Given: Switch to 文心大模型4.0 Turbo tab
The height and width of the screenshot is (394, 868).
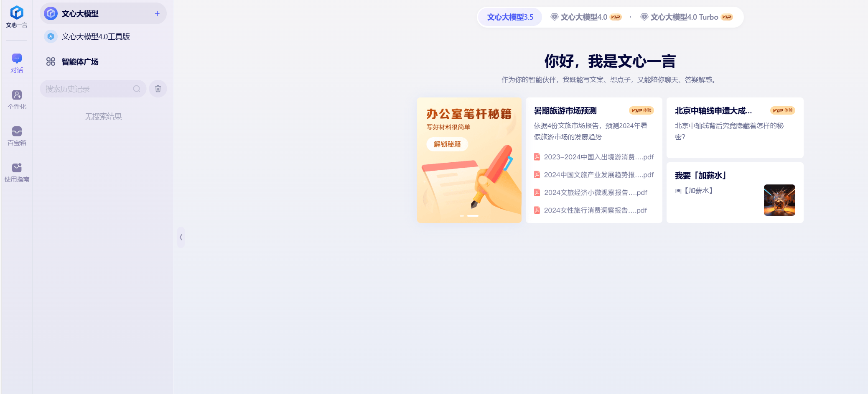Looking at the screenshot, I should point(687,17).
